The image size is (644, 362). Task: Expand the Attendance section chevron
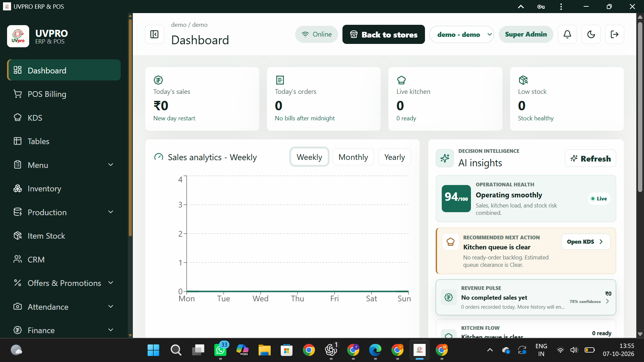coord(111,306)
